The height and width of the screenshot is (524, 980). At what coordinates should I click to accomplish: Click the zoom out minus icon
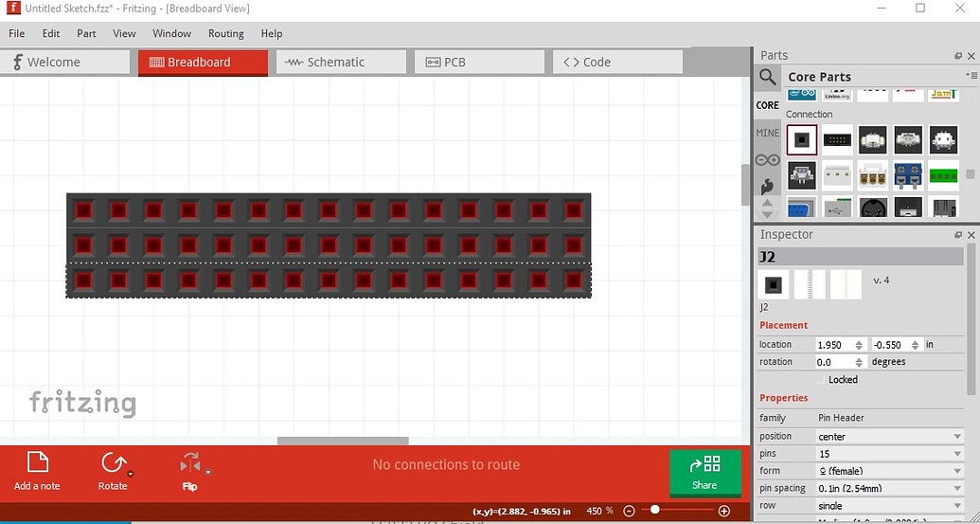(x=630, y=510)
